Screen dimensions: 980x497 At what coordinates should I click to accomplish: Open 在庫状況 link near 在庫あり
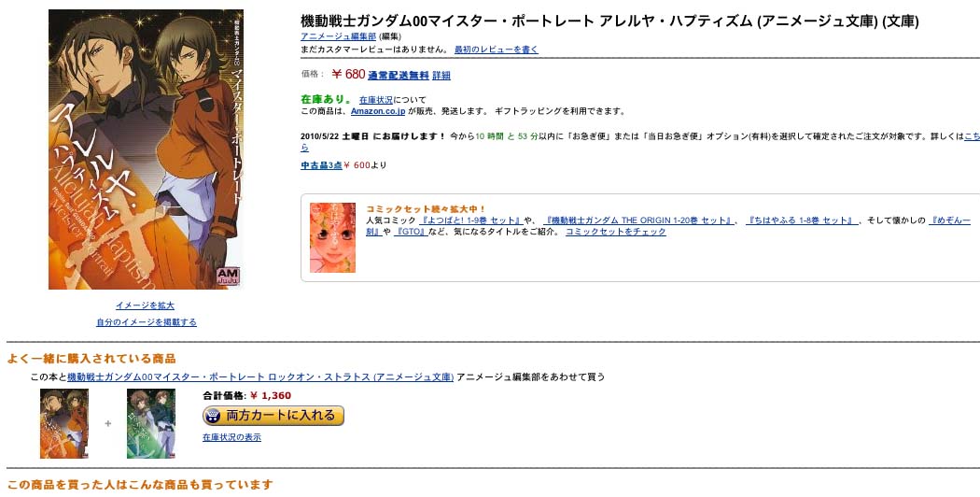click(x=375, y=100)
